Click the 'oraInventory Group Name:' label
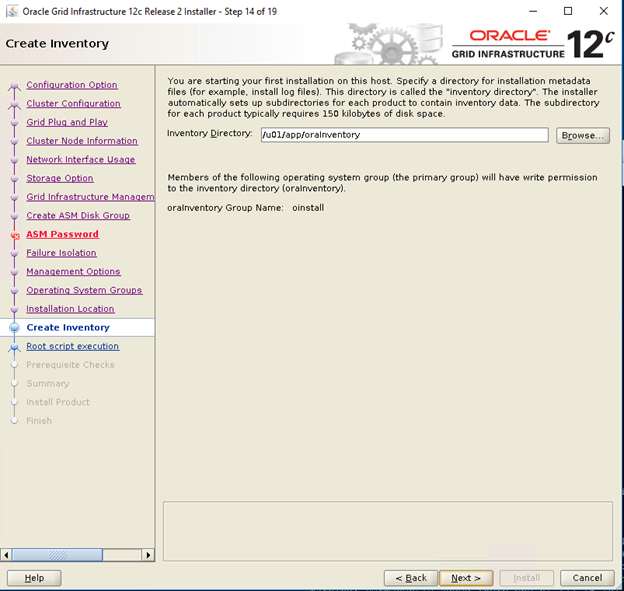Screen dimensions: 624x591 (x=225, y=208)
